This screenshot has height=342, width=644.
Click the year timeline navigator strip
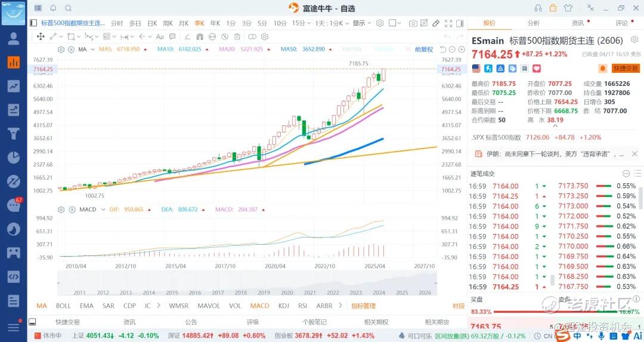pos(247,284)
